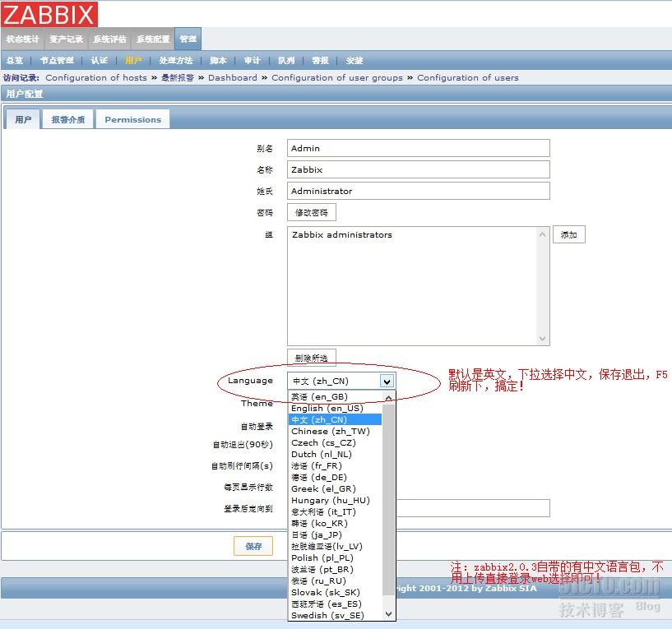The image size is (672, 629).
Task: Choose the ru_RU language option
Action: 335,581
